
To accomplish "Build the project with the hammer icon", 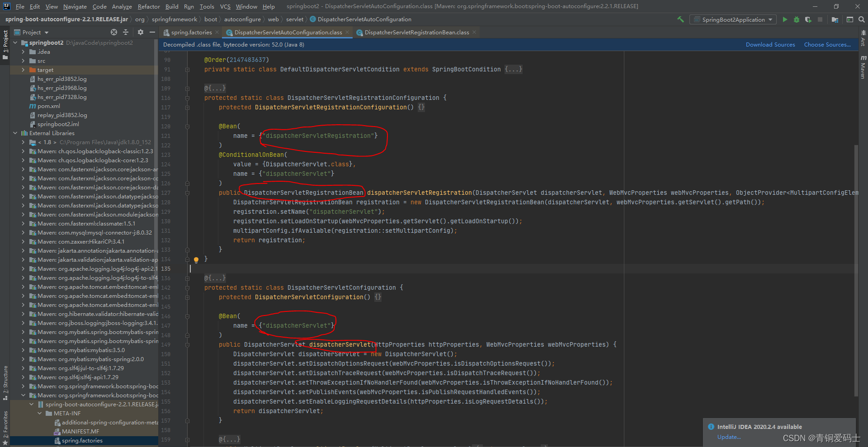I will 680,19.
